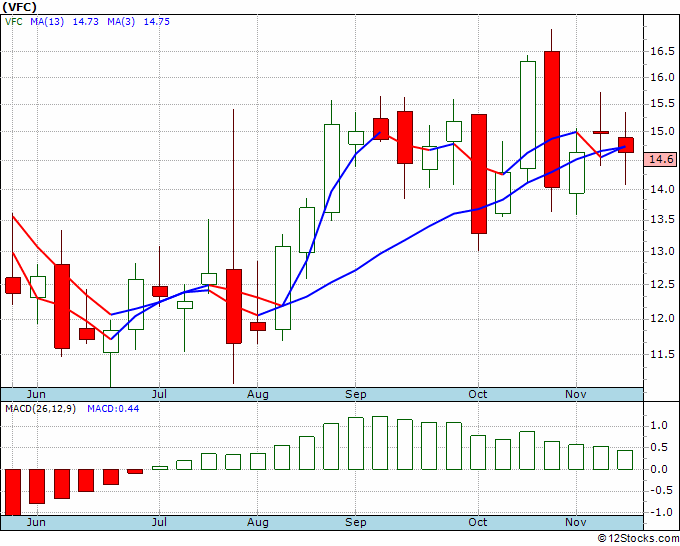This screenshot has height=546, width=680.
Task: Click the MACD(26,12,9) indicator label
Action: 40,409
